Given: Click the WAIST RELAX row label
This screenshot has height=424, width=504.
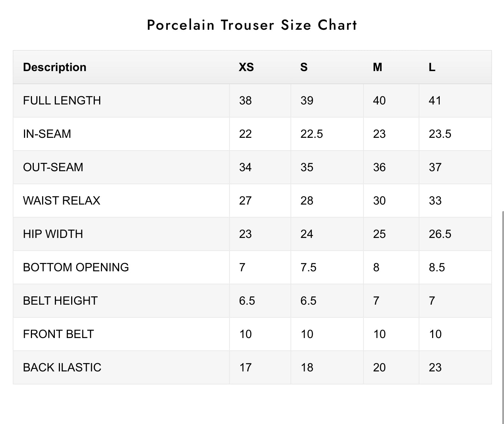Looking at the screenshot, I should coord(61,201).
